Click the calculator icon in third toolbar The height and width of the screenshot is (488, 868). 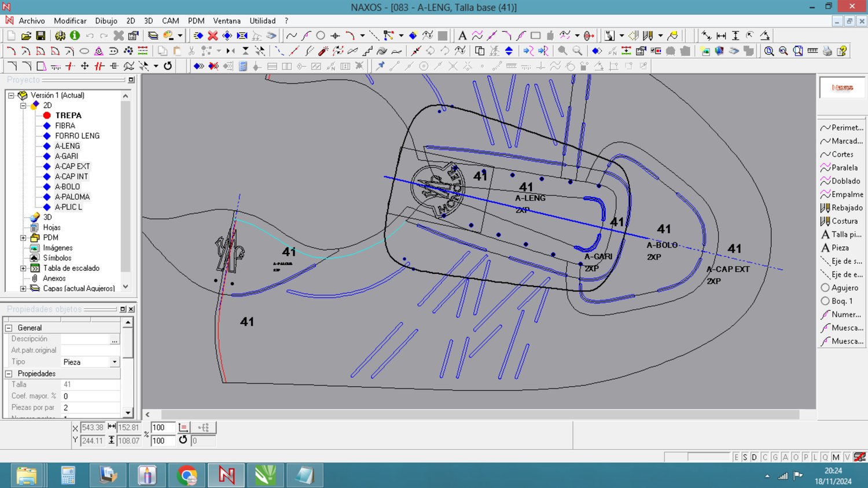click(243, 66)
